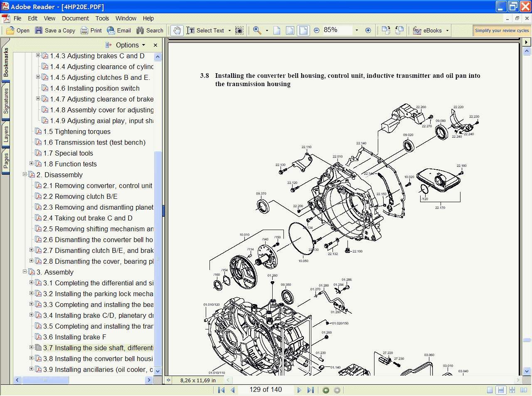Click the zoom in plus button

pos(368,30)
